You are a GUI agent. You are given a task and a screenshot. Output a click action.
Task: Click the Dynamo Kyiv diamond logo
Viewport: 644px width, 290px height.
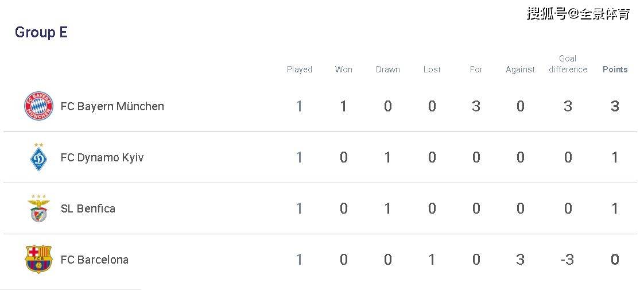coord(38,157)
